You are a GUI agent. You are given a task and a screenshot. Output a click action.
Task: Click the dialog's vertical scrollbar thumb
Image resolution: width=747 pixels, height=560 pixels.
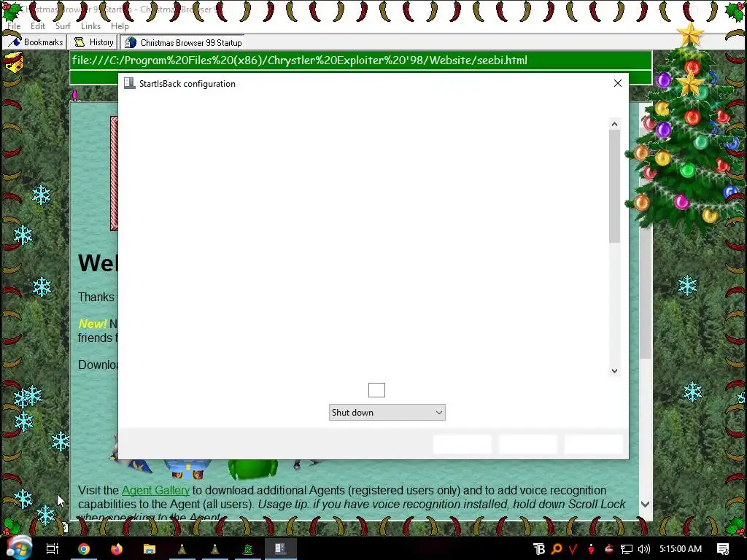tap(614, 186)
